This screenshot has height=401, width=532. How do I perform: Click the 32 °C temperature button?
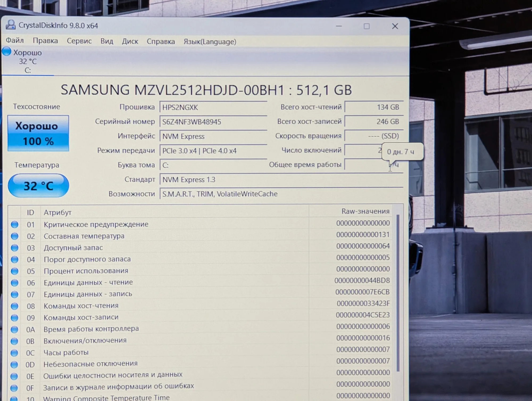click(x=38, y=186)
